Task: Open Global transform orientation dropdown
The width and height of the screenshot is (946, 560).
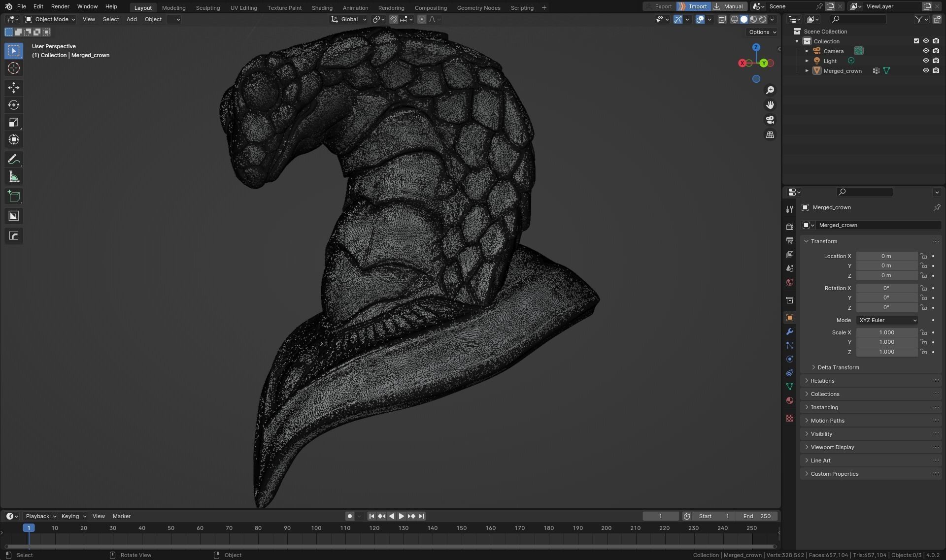Action: pyautogui.click(x=349, y=19)
